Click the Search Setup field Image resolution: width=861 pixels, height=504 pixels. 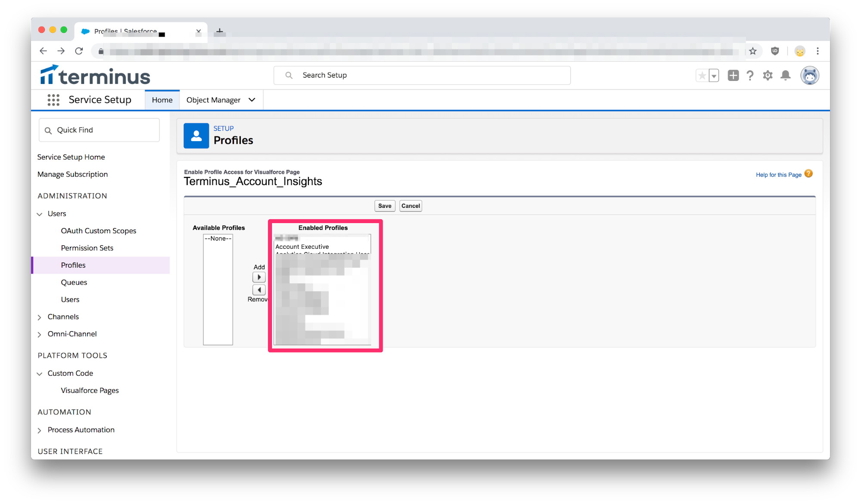point(422,75)
